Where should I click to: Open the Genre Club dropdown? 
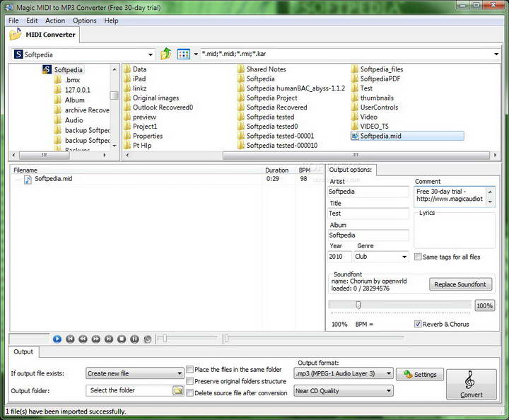click(404, 257)
